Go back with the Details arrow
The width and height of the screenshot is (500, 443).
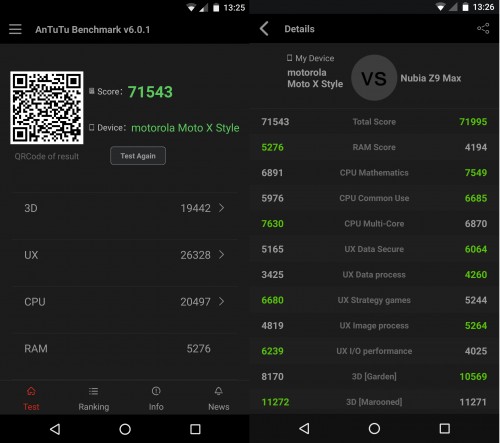coord(264,29)
